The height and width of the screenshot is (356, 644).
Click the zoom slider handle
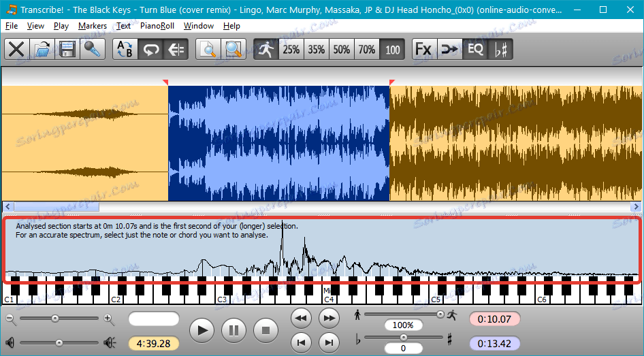pos(55,319)
